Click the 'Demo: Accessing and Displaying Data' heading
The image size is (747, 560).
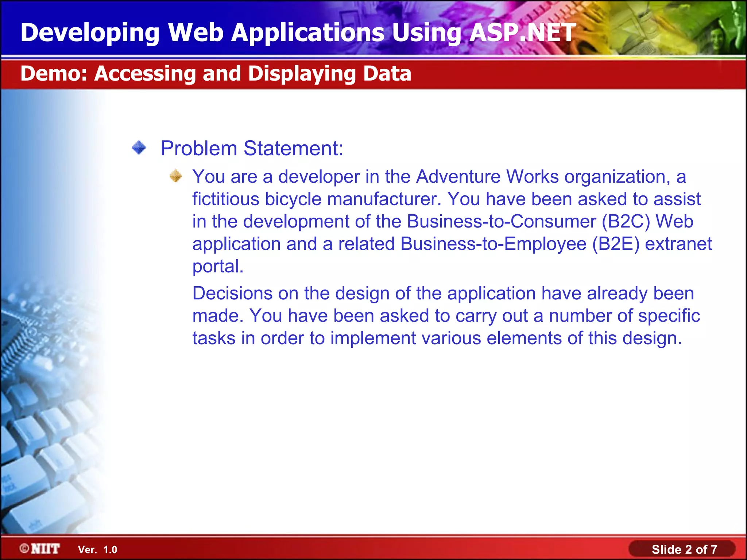tap(216, 73)
